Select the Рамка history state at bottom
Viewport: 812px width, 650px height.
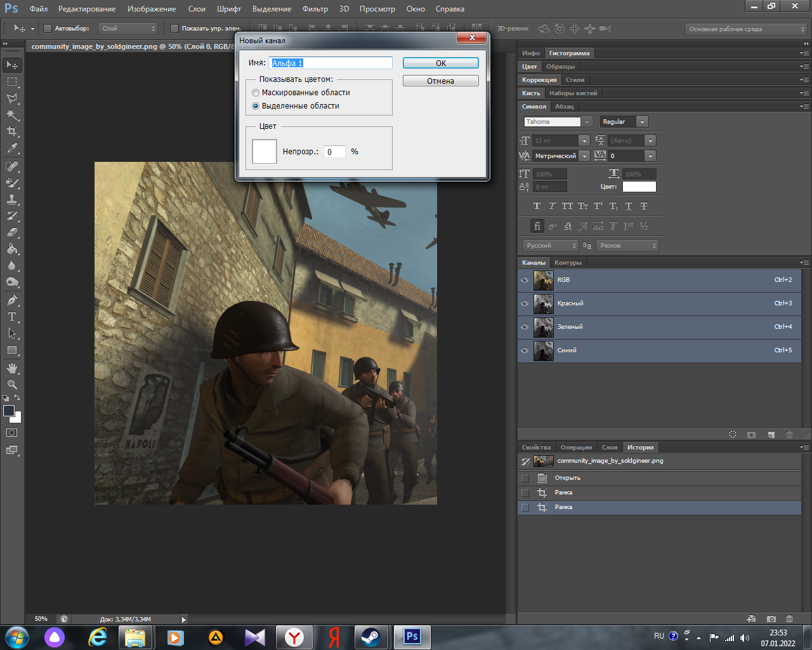(660, 507)
